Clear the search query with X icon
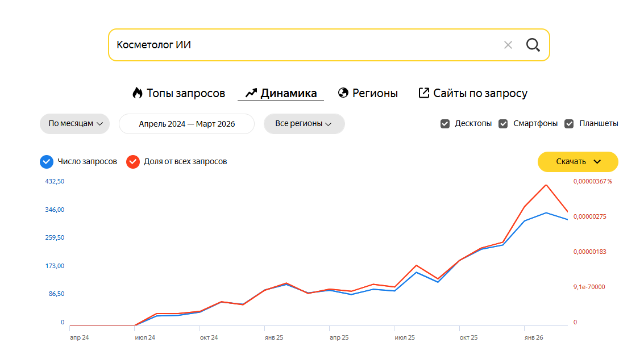Image resolution: width=644 pixels, height=355 pixels. pyautogui.click(x=508, y=45)
